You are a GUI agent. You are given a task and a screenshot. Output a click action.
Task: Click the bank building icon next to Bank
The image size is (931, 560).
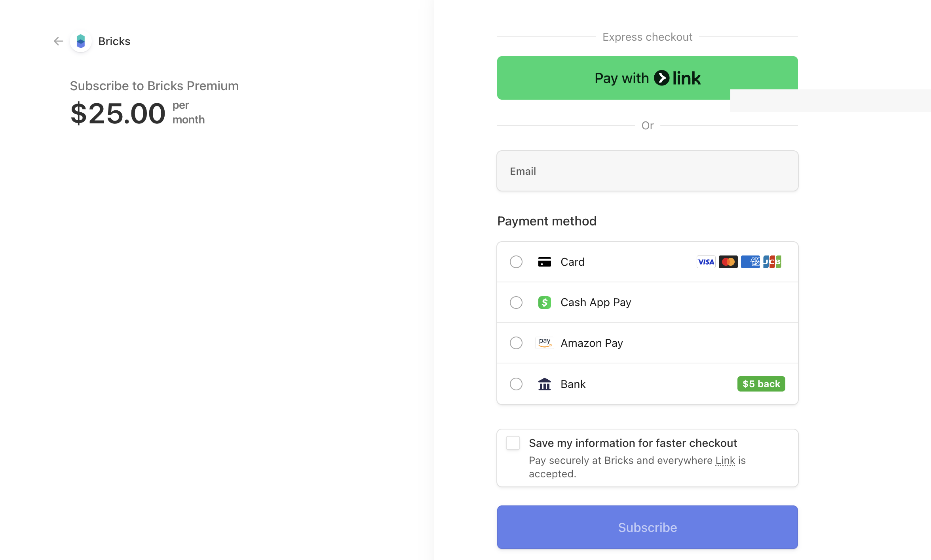tap(545, 384)
